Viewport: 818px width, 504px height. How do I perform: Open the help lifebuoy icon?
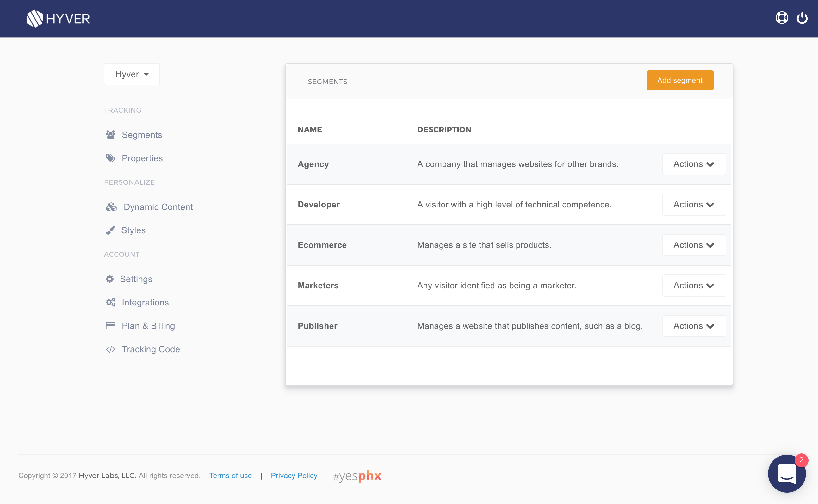point(781,18)
